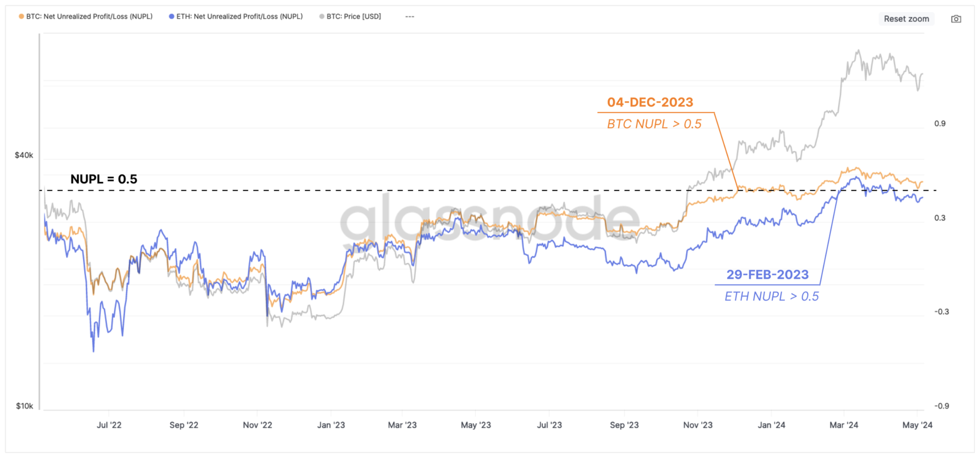Click the blue ETH NUPL legend dot
The width and height of the screenshot is (980, 458).
pyautogui.click(x=171, y=16)
